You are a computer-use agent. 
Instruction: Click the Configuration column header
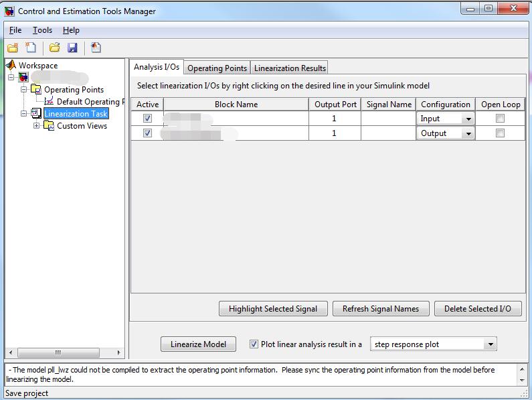tap(446, 105)
